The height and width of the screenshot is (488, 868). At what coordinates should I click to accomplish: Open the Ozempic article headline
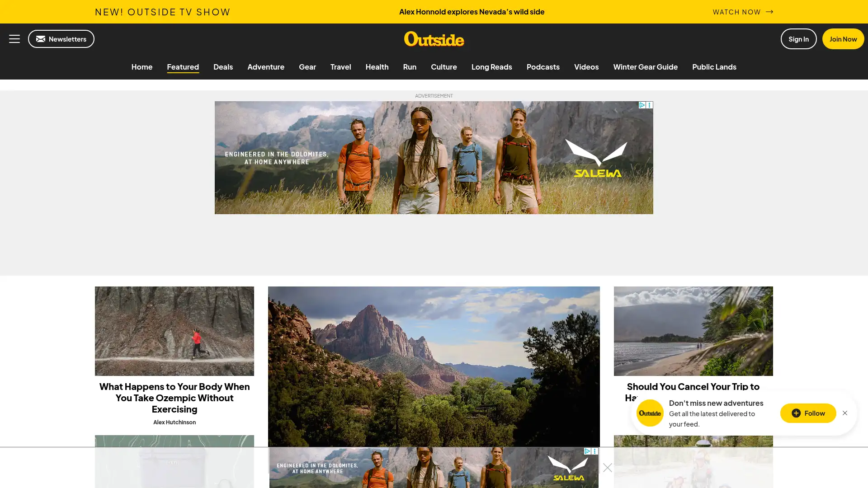coord(175,398)
